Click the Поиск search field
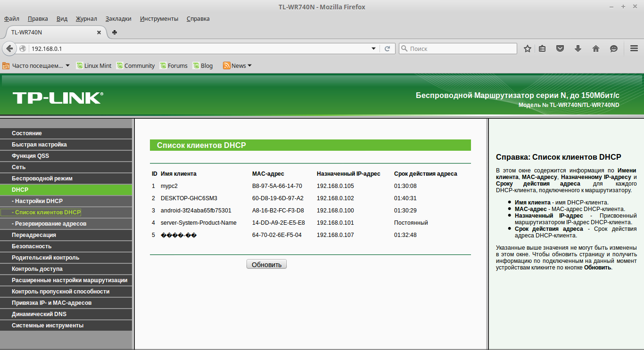644x350 pixels. [x=458, y=49]
